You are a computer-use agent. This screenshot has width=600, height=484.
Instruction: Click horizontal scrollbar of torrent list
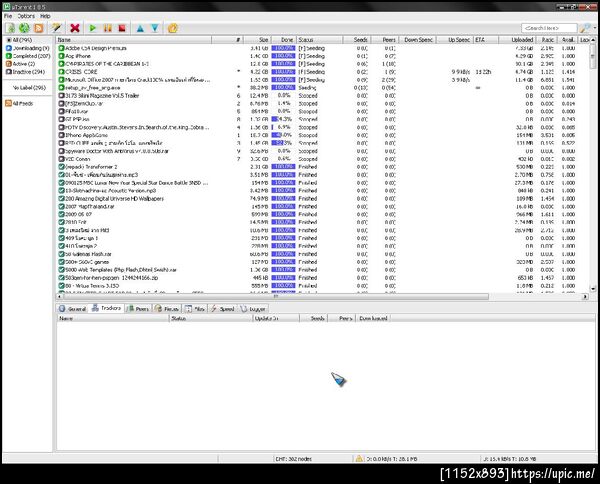[276, 297]
